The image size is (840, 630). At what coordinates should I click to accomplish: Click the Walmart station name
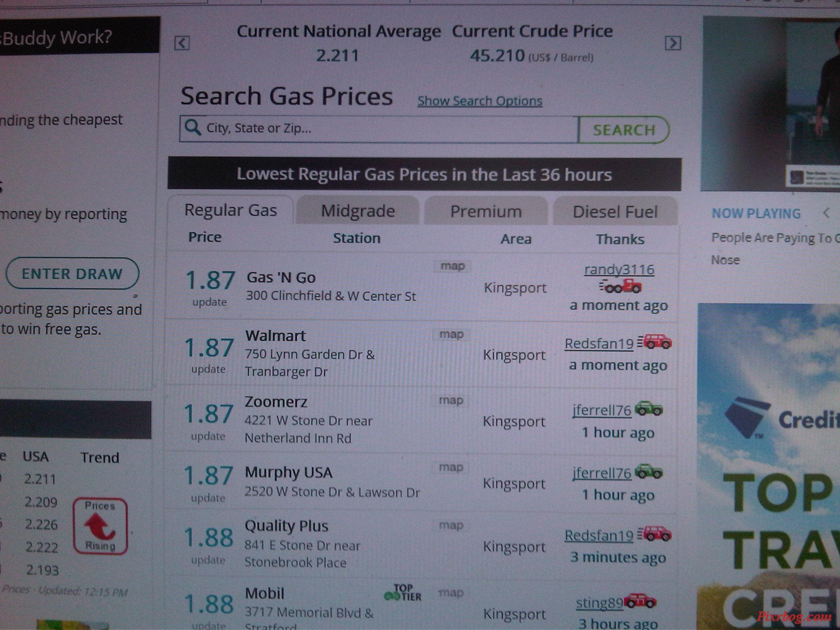[276, 336]
